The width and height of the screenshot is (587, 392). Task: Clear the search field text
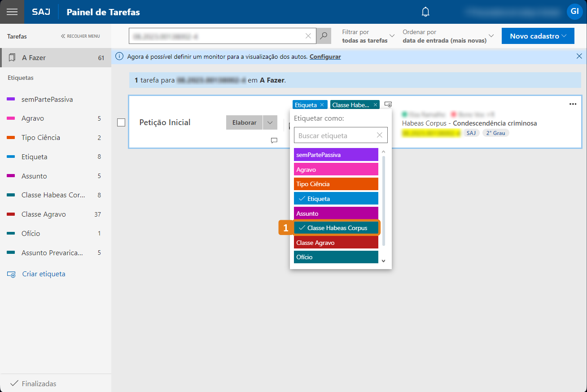pyautogui.click(x=308, y=36)
